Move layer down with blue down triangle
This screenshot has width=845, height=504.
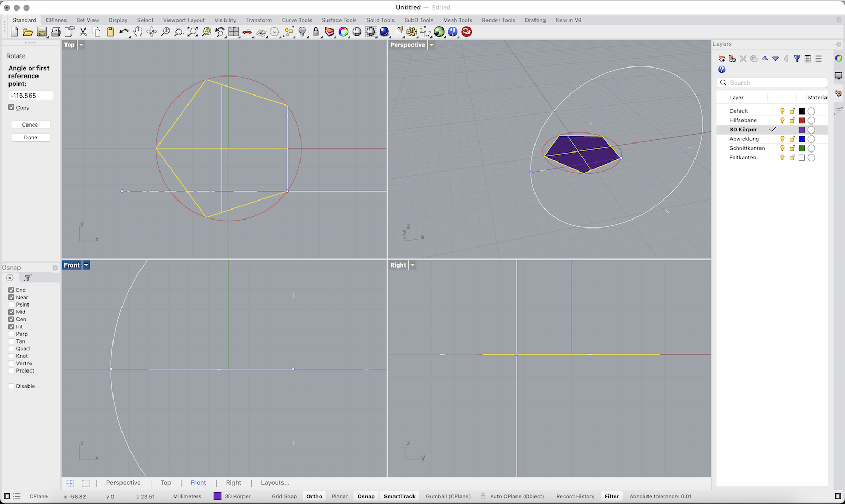pyautogui.click(x=775, y=59)
